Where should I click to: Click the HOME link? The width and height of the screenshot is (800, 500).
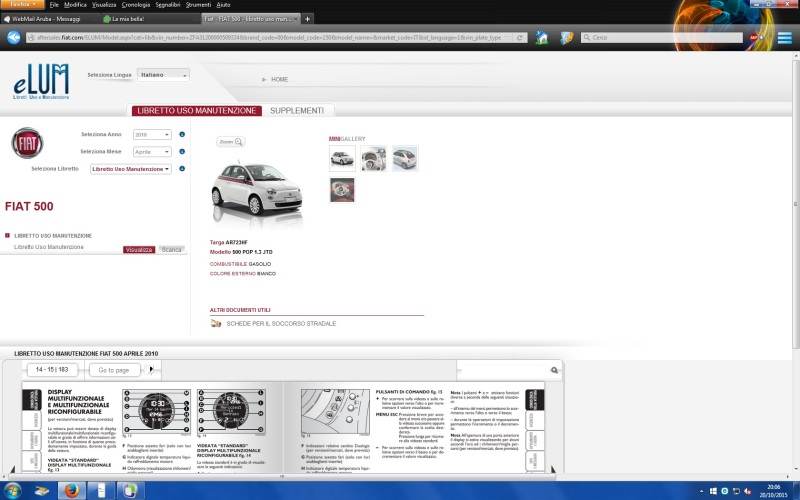(280, 80)
